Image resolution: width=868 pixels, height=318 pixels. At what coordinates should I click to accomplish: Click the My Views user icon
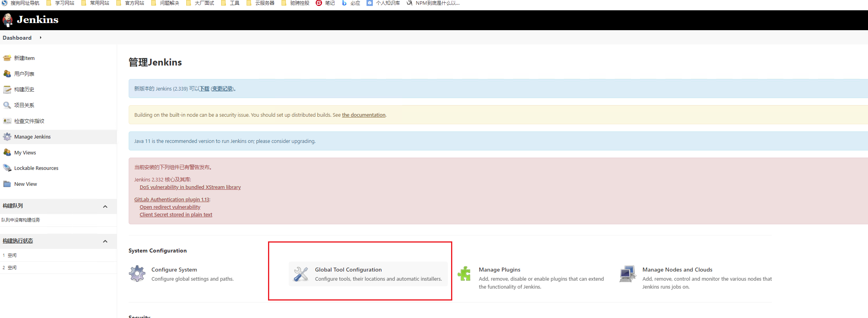(7, 152)
